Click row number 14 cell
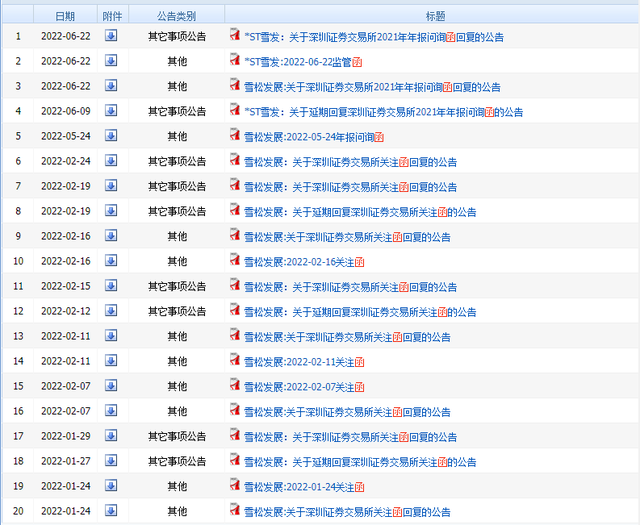Image resolution: width=640 pixels, height=525 pixels. [18, 361]
